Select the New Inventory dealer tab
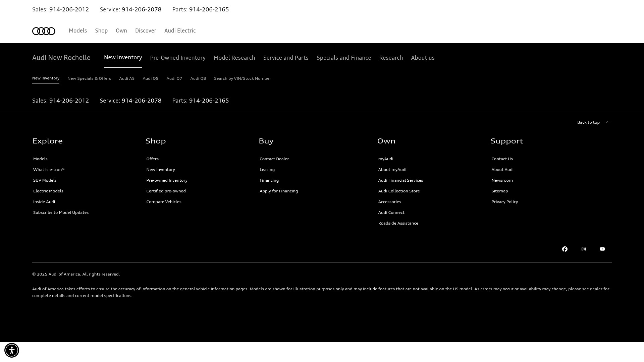The image size is (644, 362). (x=123, y=58)
